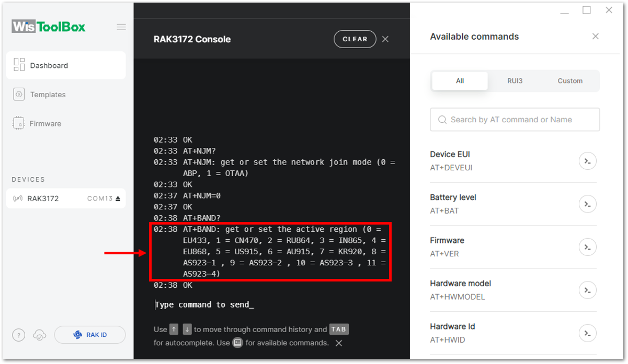The height and width of the screenshot is (364, 628).
Task: Click the available commands terminal icon hint
Action: [x=238, y=343]
